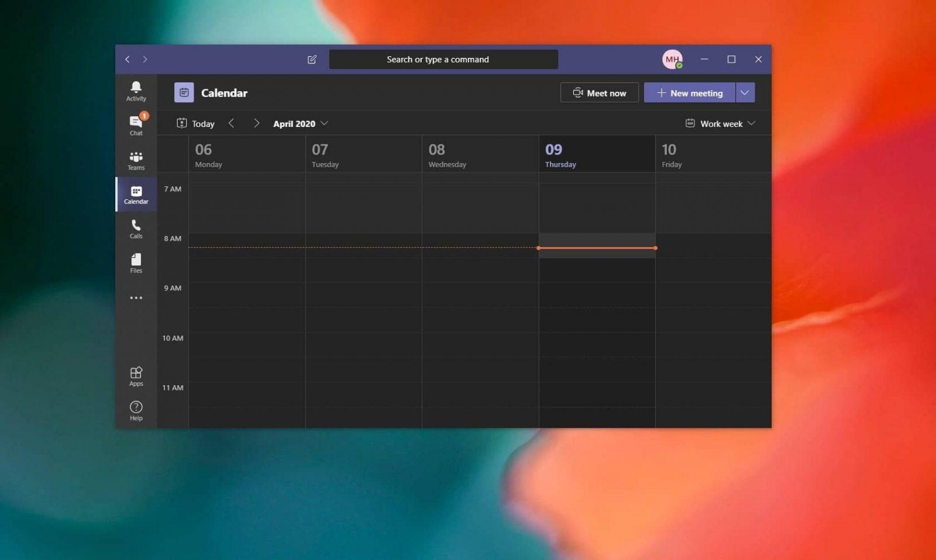This screenshot has width=936, height=560.
Task: Select the 08 Wednesday column header
Action: 480,154
